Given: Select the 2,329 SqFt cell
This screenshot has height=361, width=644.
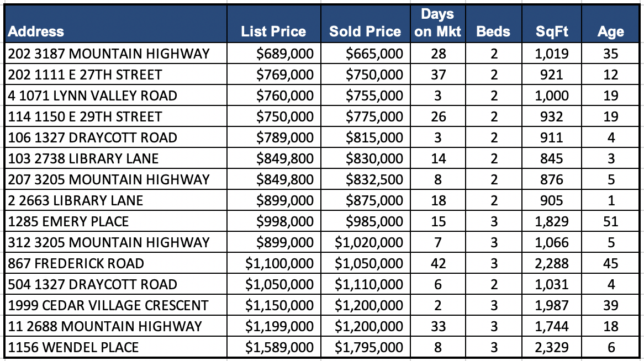Looking at the screenshot, I should pos(552,347).
